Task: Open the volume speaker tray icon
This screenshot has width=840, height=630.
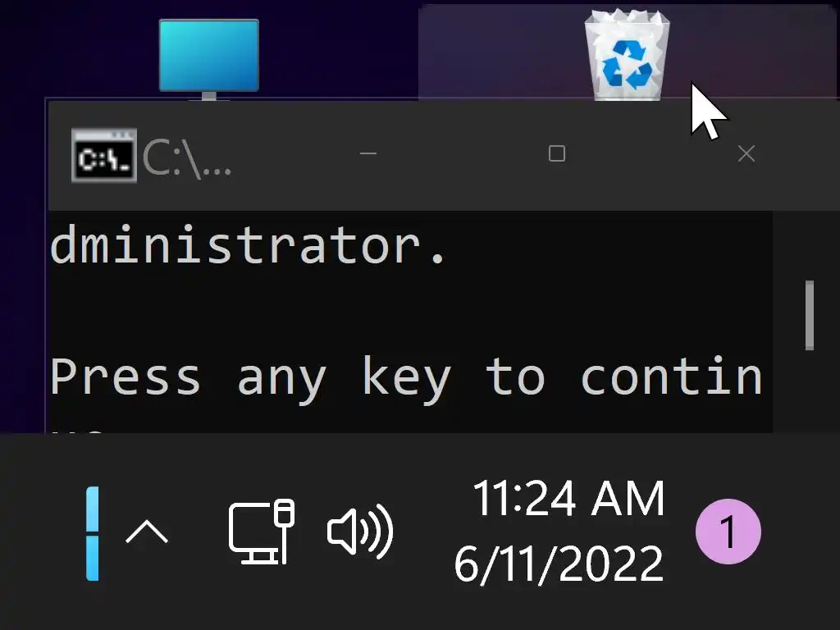Action: pyautogui.click(x=361, y=532)
